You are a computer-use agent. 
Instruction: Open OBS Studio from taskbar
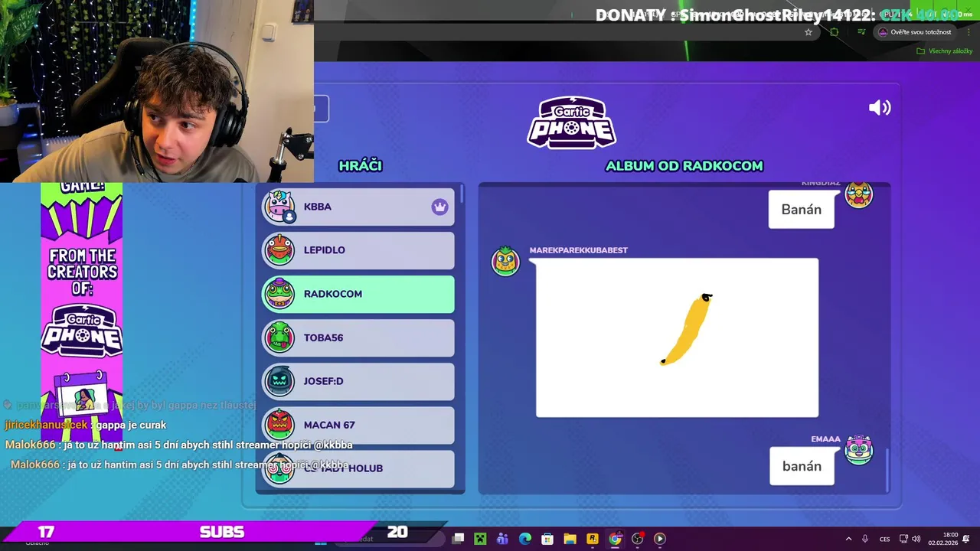pyautogui.click(x=637, y=539)
